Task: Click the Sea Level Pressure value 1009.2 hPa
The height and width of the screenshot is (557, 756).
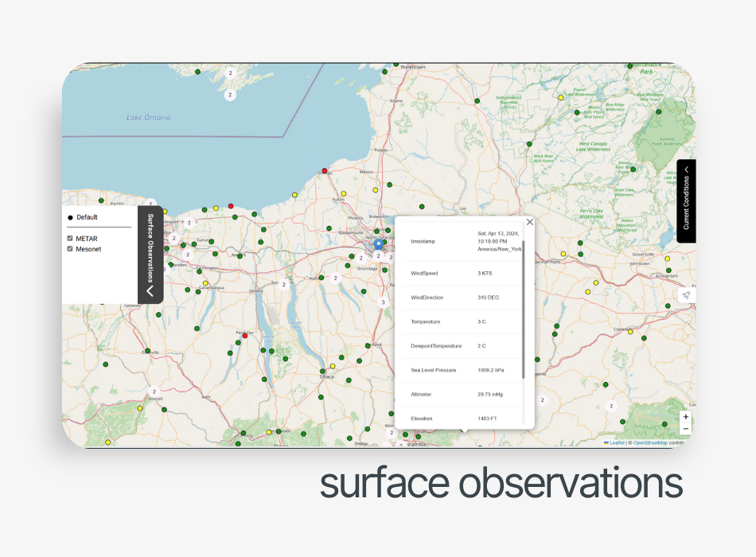Action: pyautogui.click(x=490, y=370)
